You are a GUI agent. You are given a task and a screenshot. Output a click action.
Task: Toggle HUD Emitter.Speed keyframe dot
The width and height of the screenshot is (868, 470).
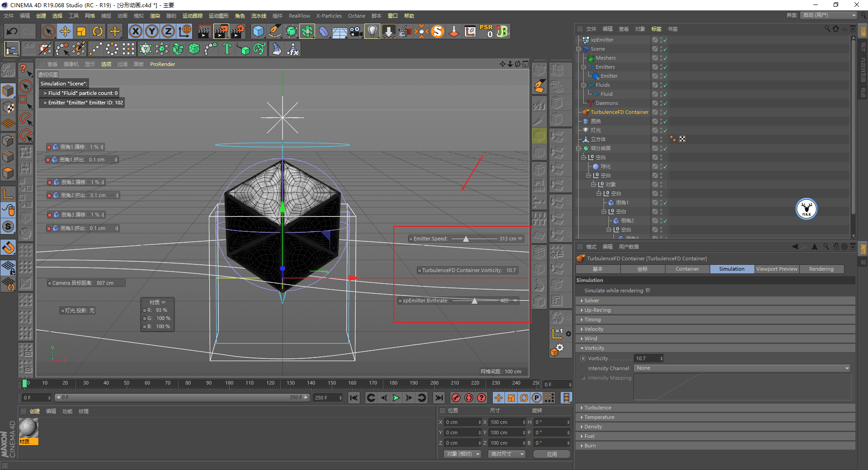(x=410, y=239)
